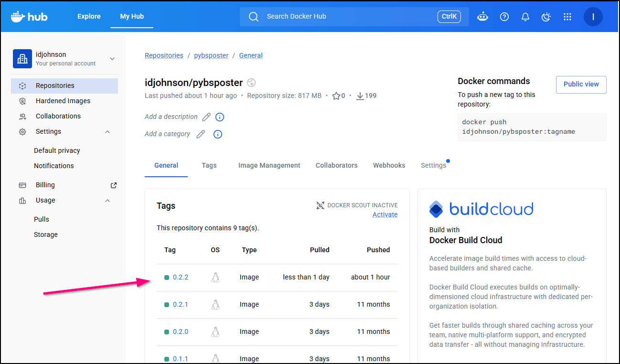Open the Gordon AI robot assistant
The image size is (620, 364).
tap(483, 17)
